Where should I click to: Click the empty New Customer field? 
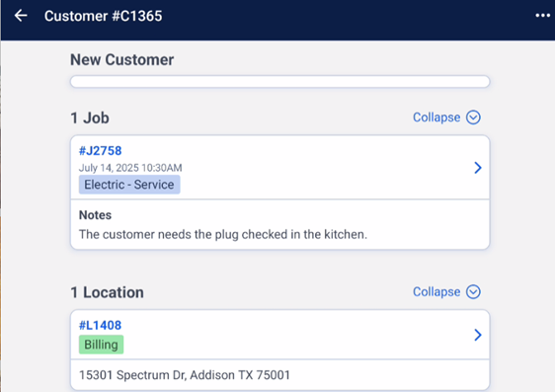tap(280, 81)
